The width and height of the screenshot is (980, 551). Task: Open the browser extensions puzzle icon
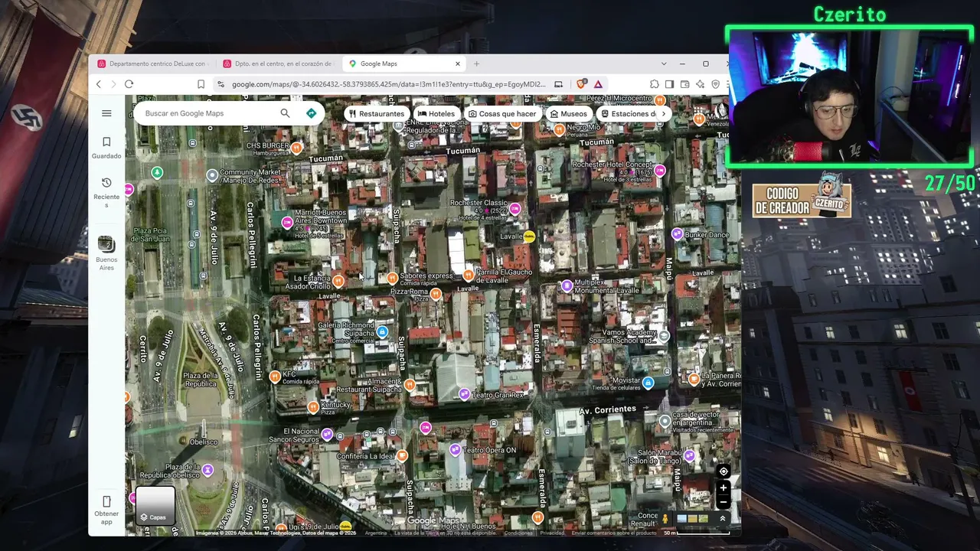654,84
